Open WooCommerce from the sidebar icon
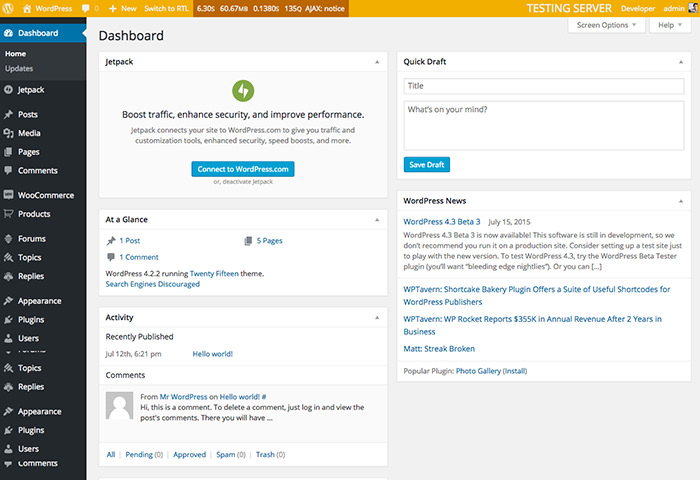This screenshot has height=480, width=700. pos(9,195)
